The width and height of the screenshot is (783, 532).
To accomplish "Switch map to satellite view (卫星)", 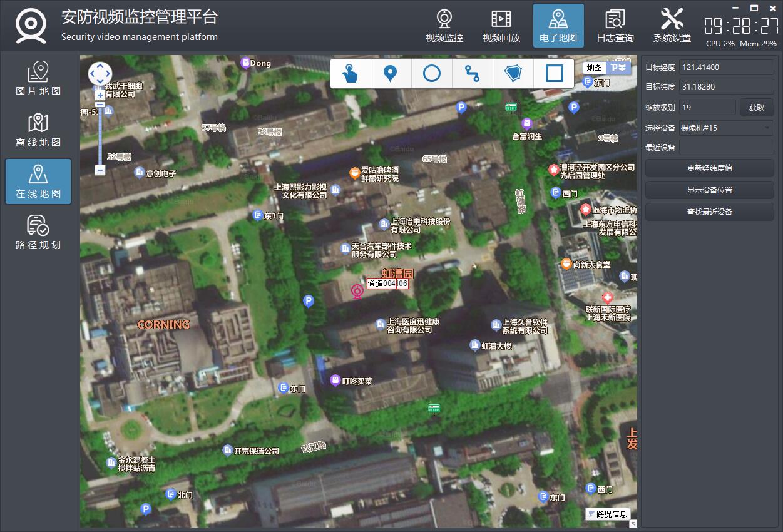I will (618, 68).
